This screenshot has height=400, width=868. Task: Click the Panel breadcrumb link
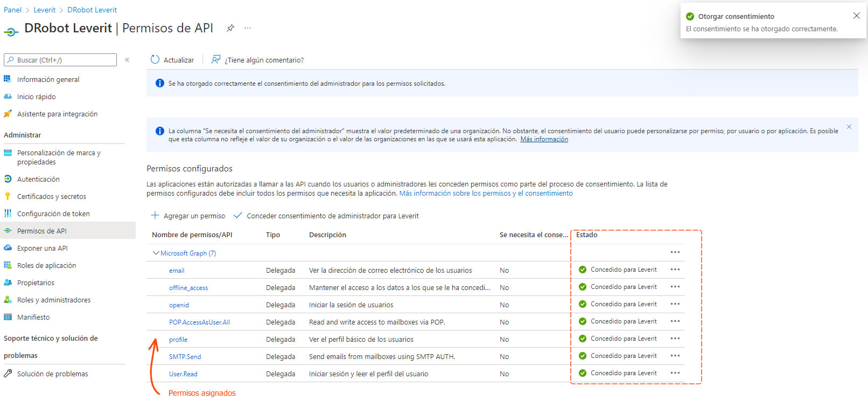13,10
